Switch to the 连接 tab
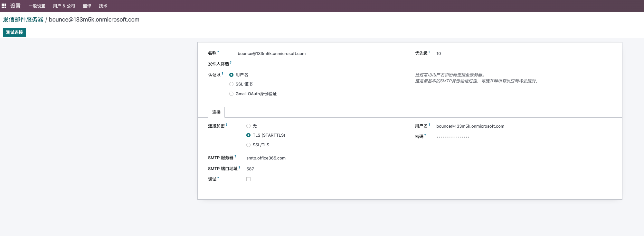The height and width of the screenshot is (236, 644). [216, 112]
